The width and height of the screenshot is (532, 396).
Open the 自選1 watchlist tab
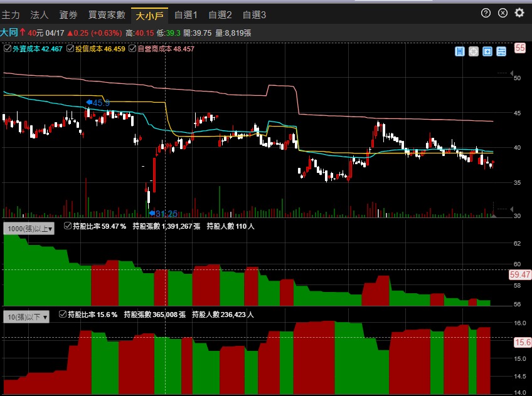point(186,14)
